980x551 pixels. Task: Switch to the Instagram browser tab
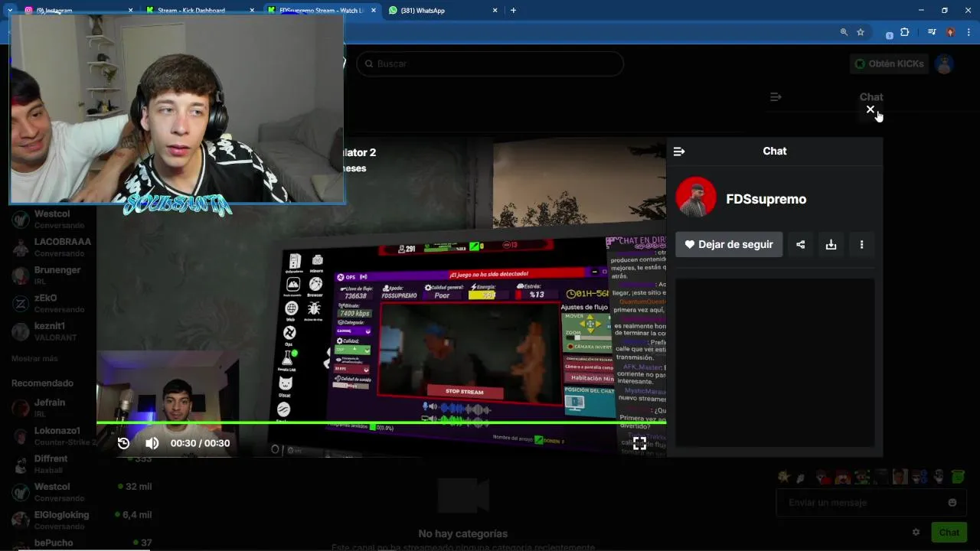(77, 11)
